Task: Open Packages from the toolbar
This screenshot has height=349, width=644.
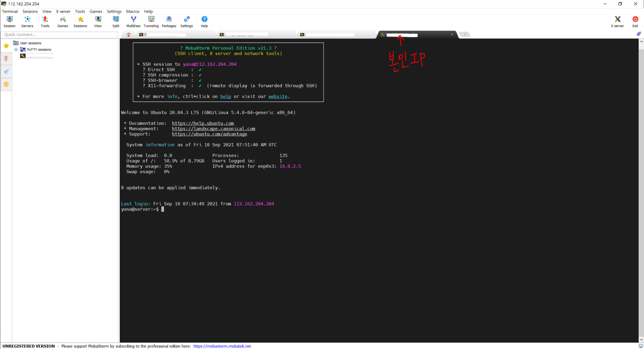Action: point(169,22)
